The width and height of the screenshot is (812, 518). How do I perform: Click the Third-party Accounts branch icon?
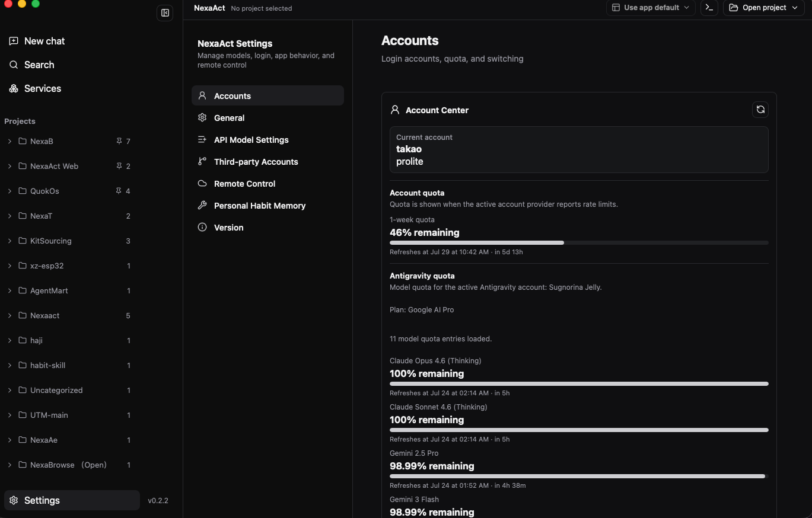202,161
